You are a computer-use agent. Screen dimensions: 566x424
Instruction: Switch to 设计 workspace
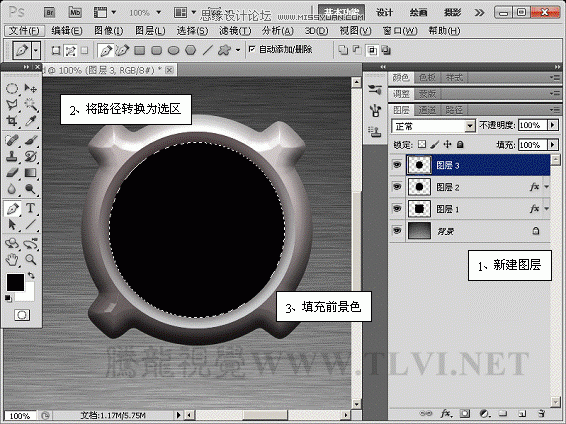[384, 13]
